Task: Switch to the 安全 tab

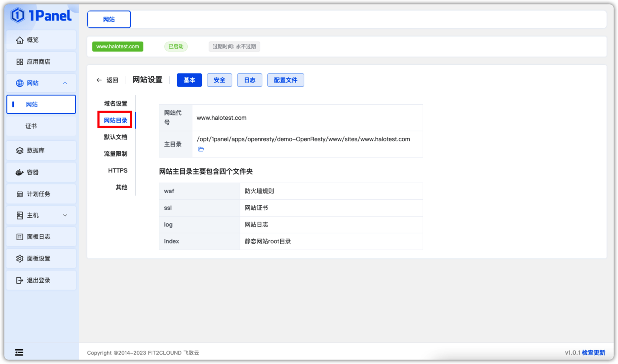Action: 219,80
